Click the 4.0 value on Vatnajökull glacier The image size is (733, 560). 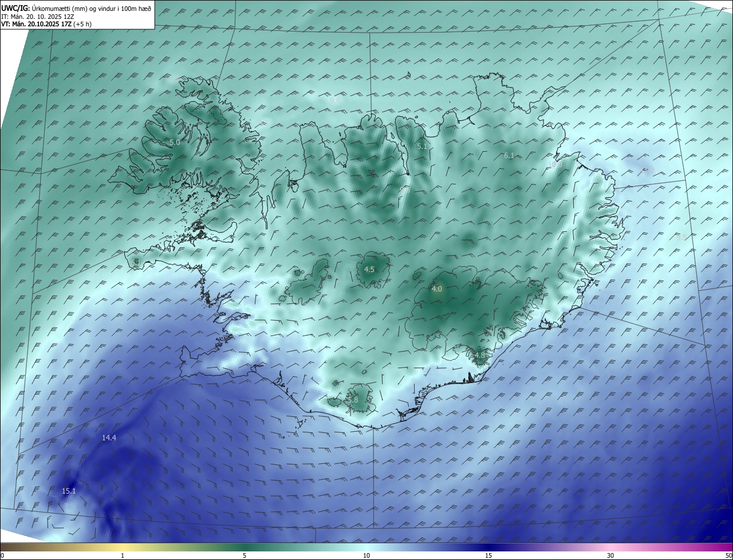click(x=436, y=289)
